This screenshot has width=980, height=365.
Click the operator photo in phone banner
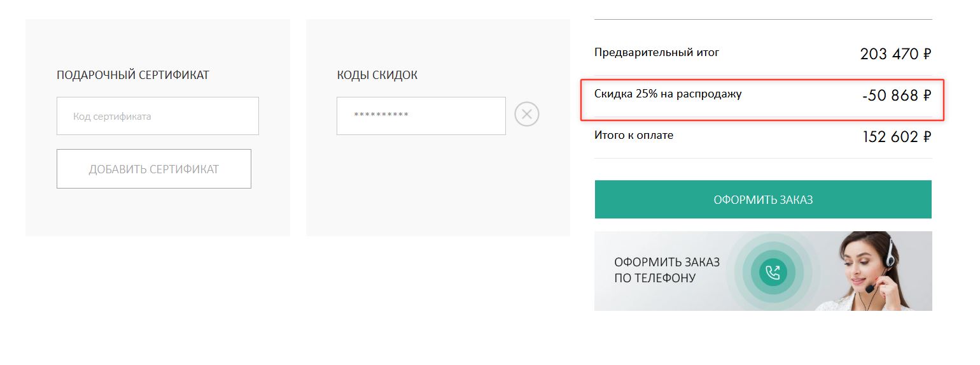tap(878, 271)
